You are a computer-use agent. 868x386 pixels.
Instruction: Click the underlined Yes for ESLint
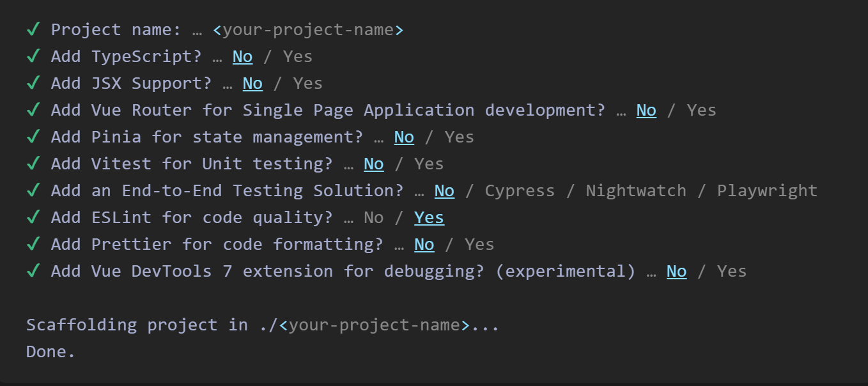point(429,218)
